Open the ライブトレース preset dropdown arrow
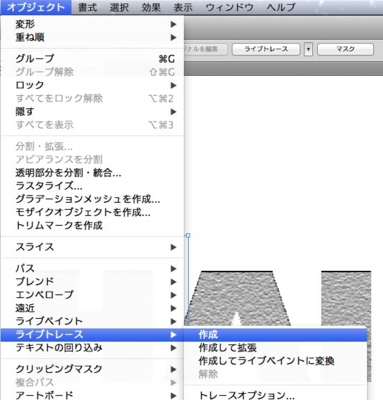383x400 pixels. [308, 49]
